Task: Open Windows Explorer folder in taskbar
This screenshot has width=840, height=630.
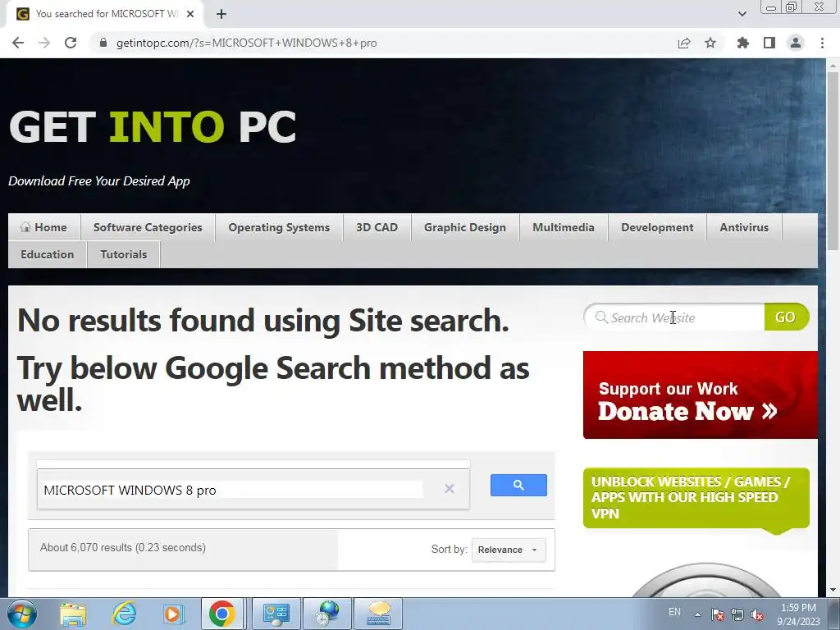Action: 73,614
